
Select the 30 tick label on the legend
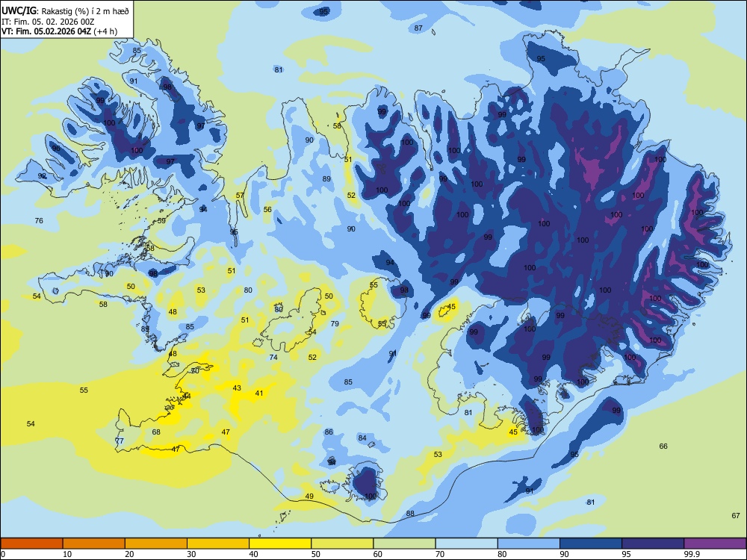[x=191, y=554]
